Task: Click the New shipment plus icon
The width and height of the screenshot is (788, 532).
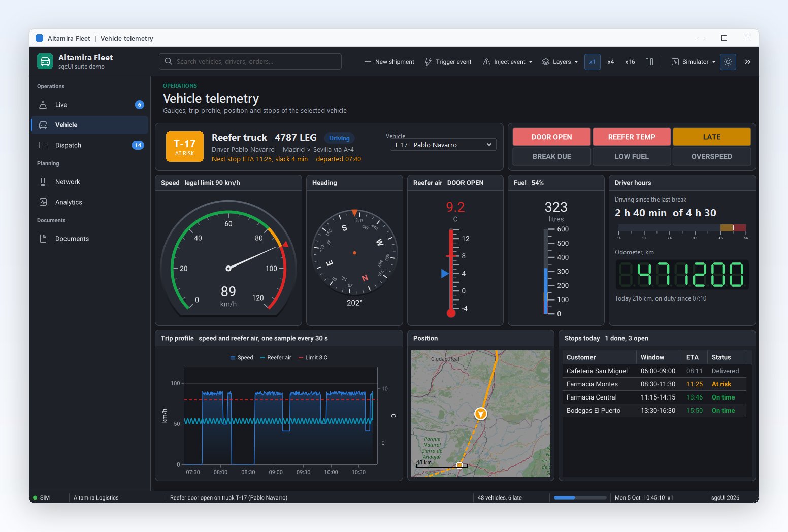Action: [x=368, y=62]
